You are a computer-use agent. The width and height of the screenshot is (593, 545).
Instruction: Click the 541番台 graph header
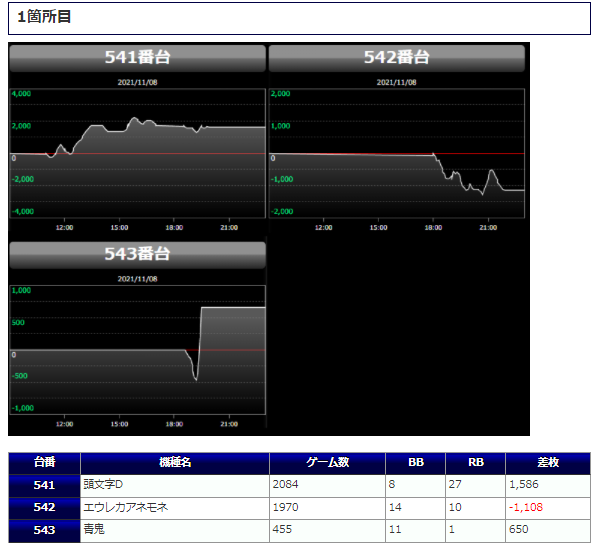tap(137, 58)
